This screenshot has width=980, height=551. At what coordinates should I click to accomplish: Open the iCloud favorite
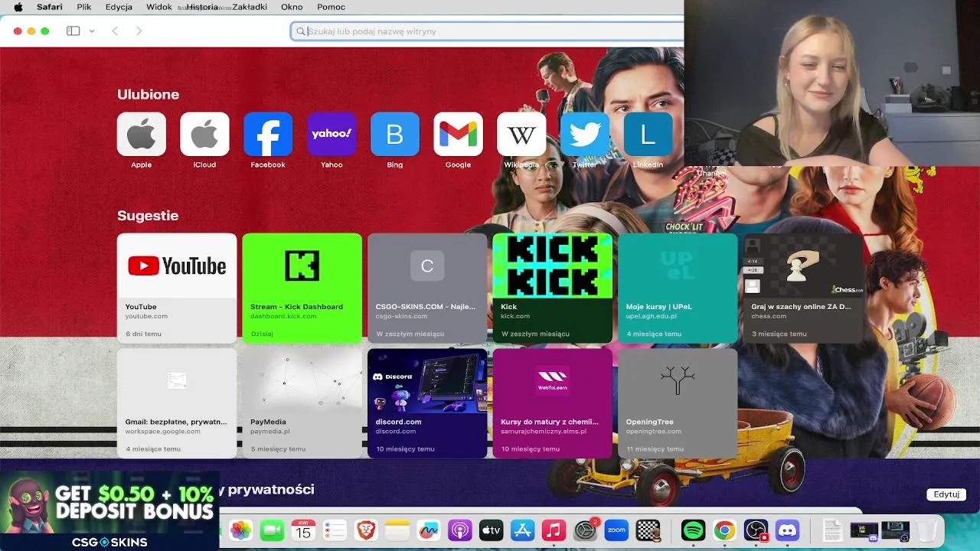[x=204, y=134]
